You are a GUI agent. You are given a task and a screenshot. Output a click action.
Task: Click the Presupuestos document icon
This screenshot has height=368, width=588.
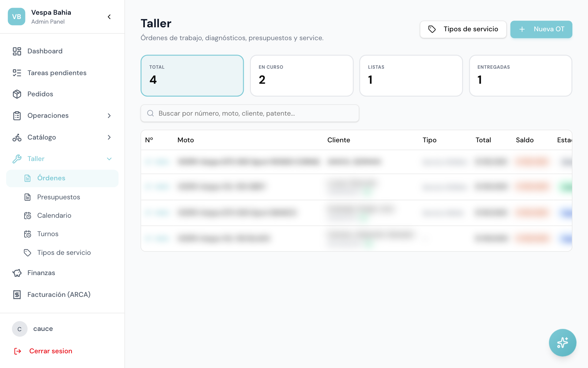click(28, 197)
